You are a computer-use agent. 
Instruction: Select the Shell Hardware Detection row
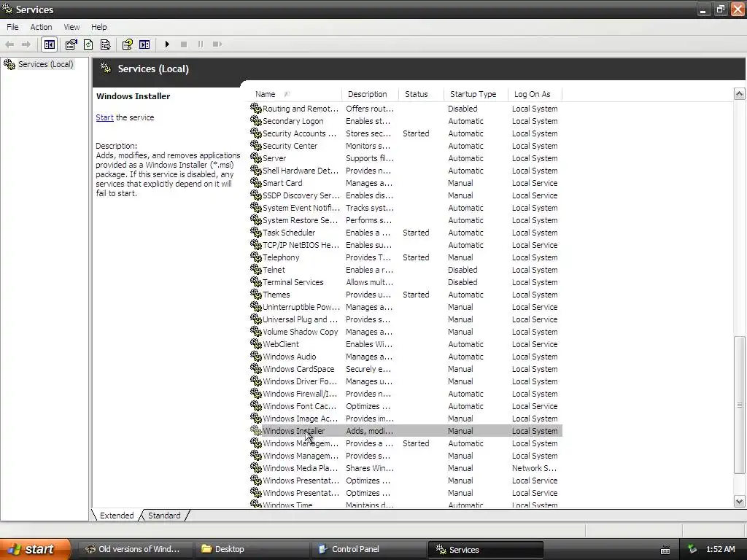point(406,171)
